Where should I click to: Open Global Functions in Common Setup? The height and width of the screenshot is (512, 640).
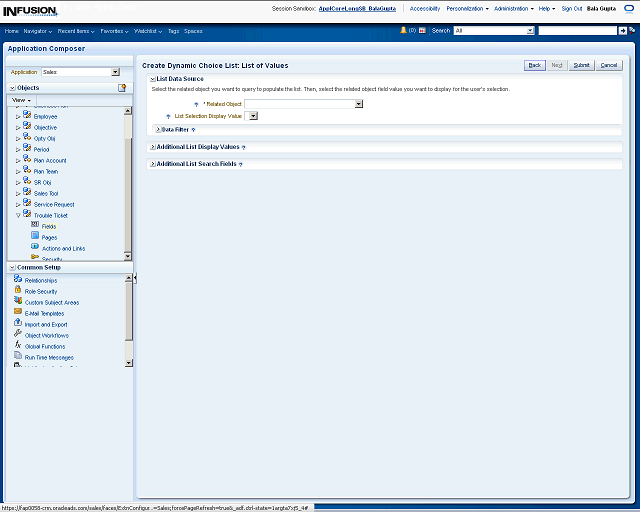[x=45, y=346]
